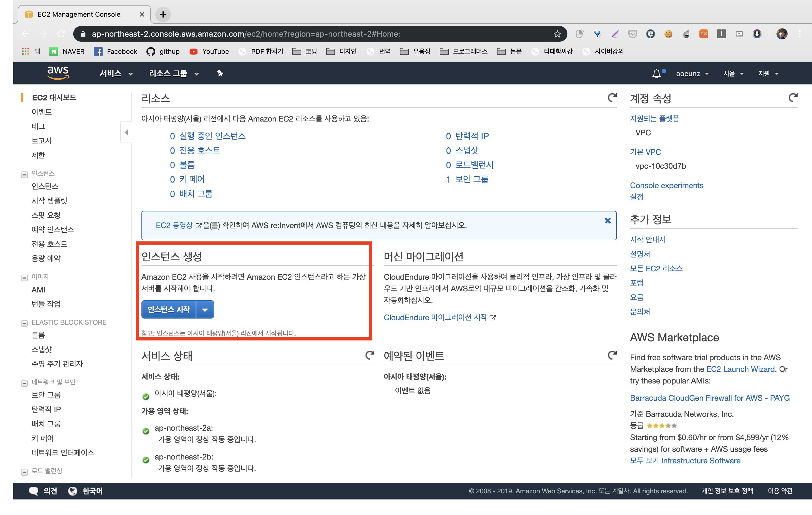The height and width of the screenshot is (515, 812).
Task: Bookmark this page with star icon
Action: (x=557, y=34)
